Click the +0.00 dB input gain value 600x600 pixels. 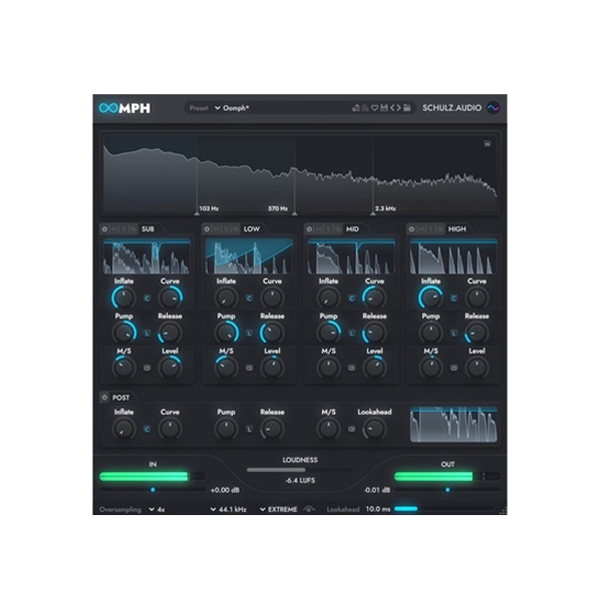(225, 490)
